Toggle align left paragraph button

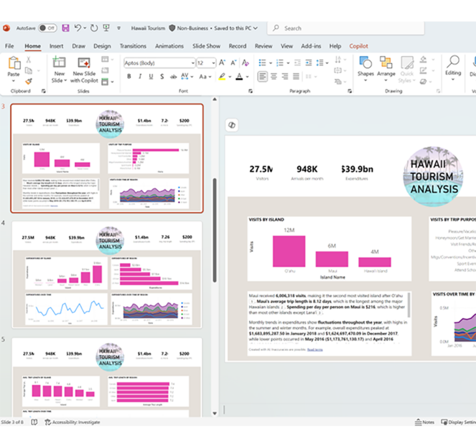click(263, 77)
